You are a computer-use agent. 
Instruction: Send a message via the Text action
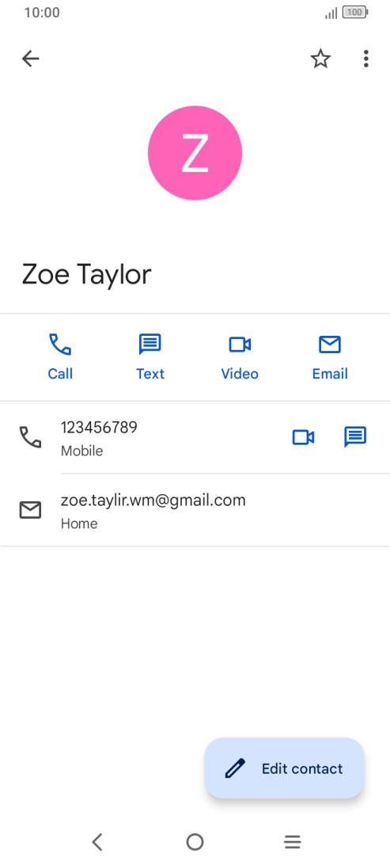tap(150, 358)
